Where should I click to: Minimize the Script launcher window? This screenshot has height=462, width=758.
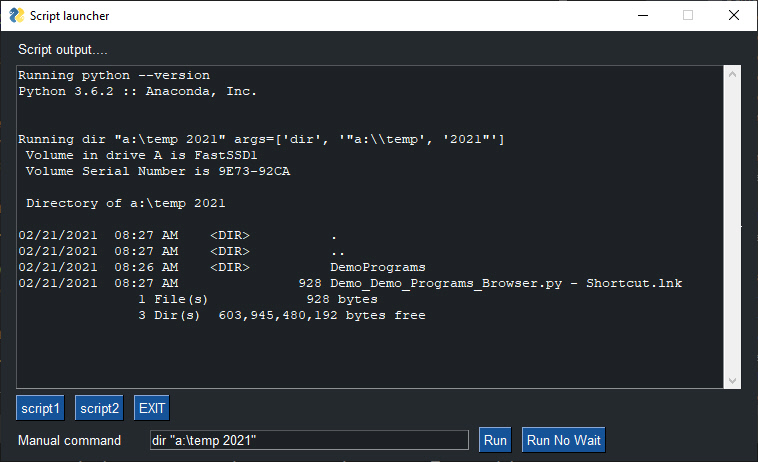tap(642, 16)
